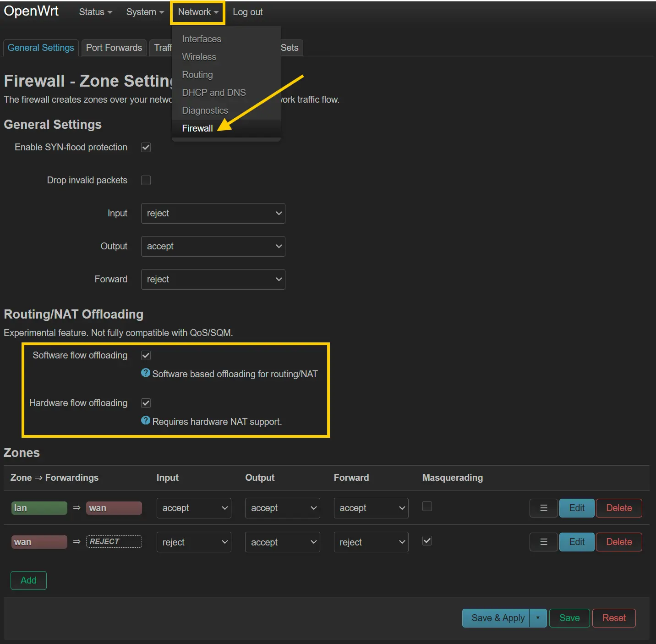
Task: Toggle Hardware flow offloading checkbox
Action: pyautogui.click(x=146, y=403)
